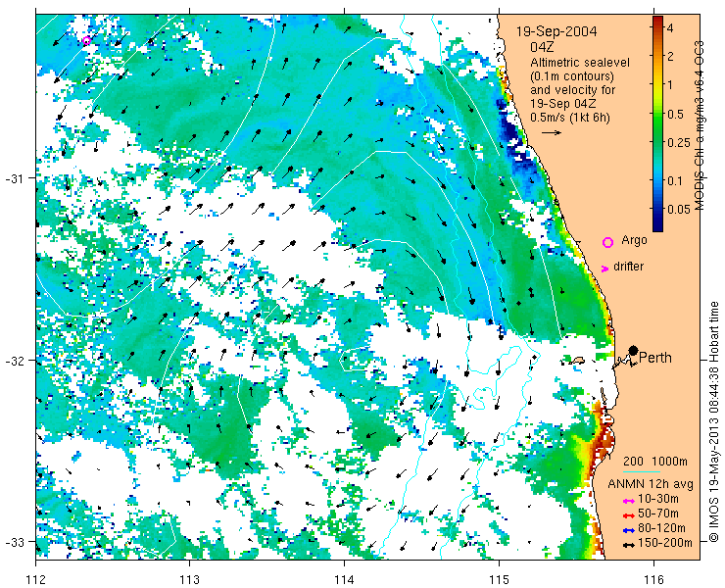This screenshot has width=725, height=588.
Task: Click the "Argo" legend label
Action: coord(634,240)
